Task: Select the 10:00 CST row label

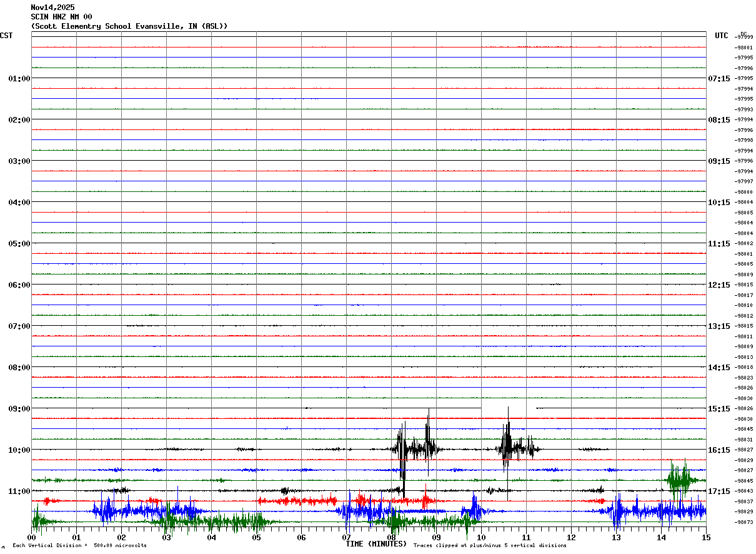Action: 19,450
